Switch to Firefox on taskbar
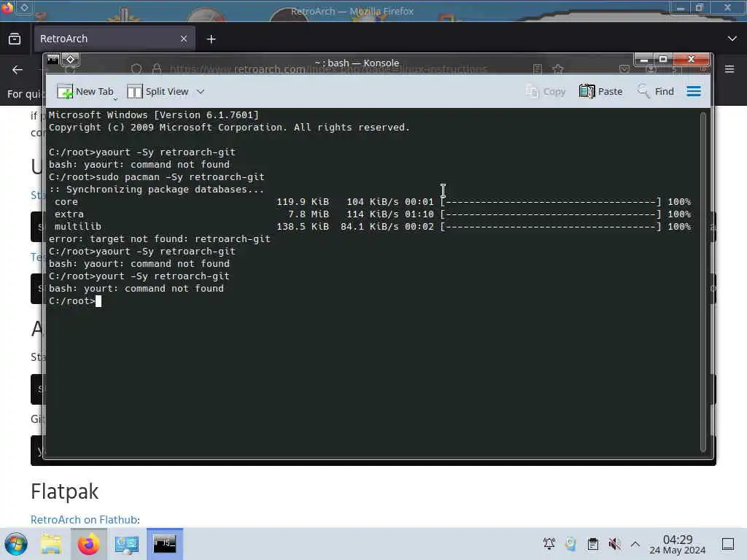Screen dimensions: 747x560 (x=88, y=544)
